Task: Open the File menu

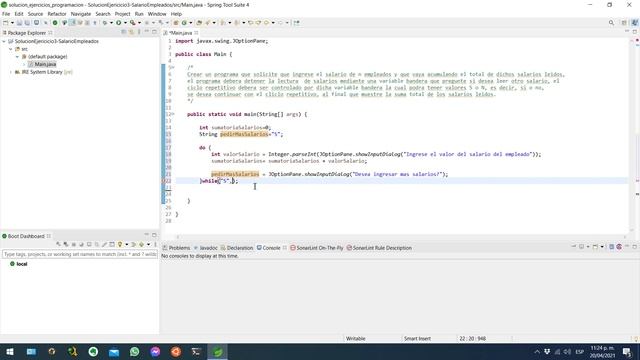Action: point(6,14)
